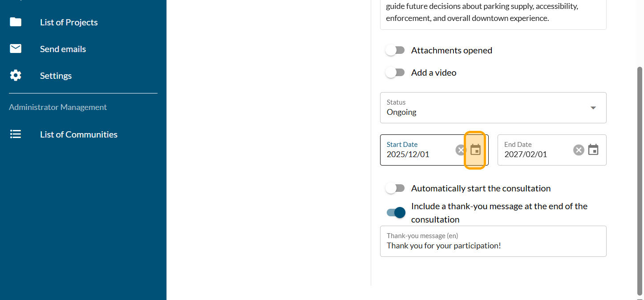Viewport: 644px width, 300px height.
Task: Open the End Date calendar picker
Action: 593,150
